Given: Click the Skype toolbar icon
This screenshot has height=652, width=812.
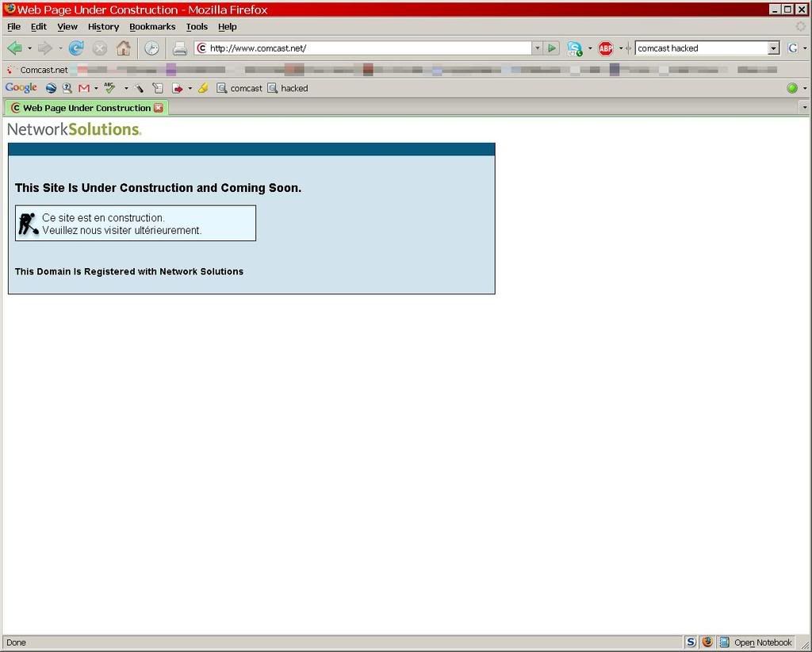Looking at the screenshot, I should [574, 48].
